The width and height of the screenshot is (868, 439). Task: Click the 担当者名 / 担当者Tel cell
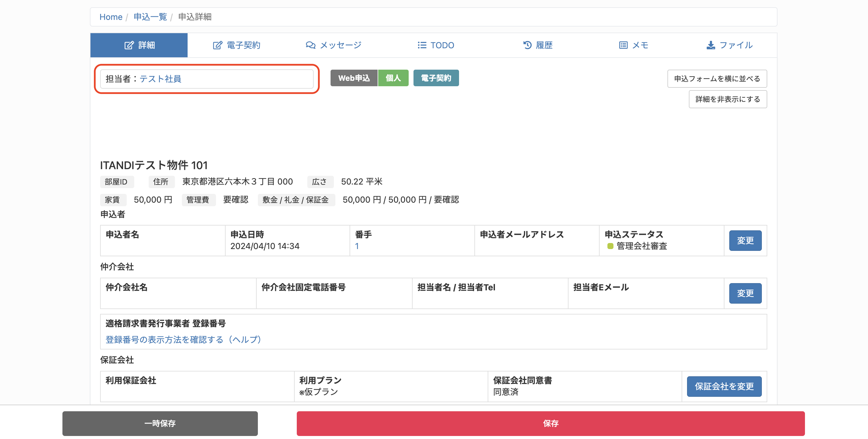[x=490, y=293]
